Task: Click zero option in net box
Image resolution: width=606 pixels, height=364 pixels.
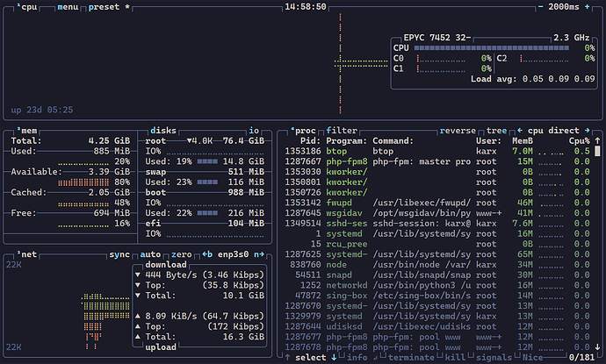Action: tap(181, 254)
